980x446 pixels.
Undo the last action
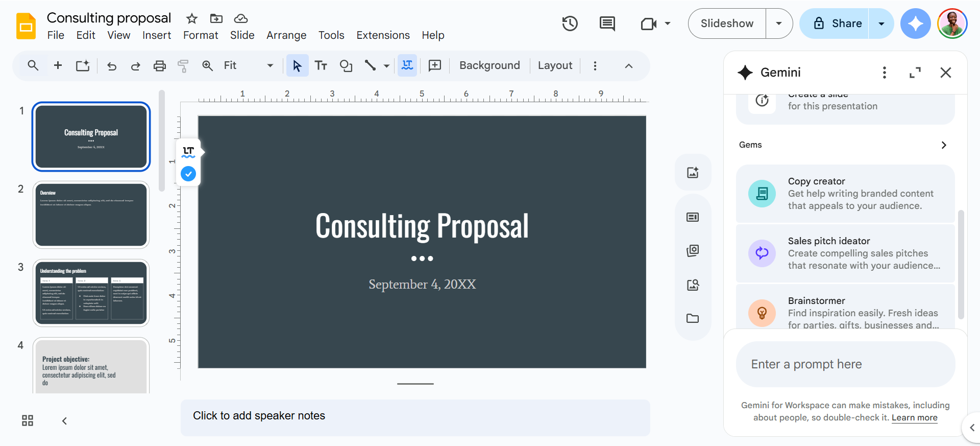pos(112,66)
